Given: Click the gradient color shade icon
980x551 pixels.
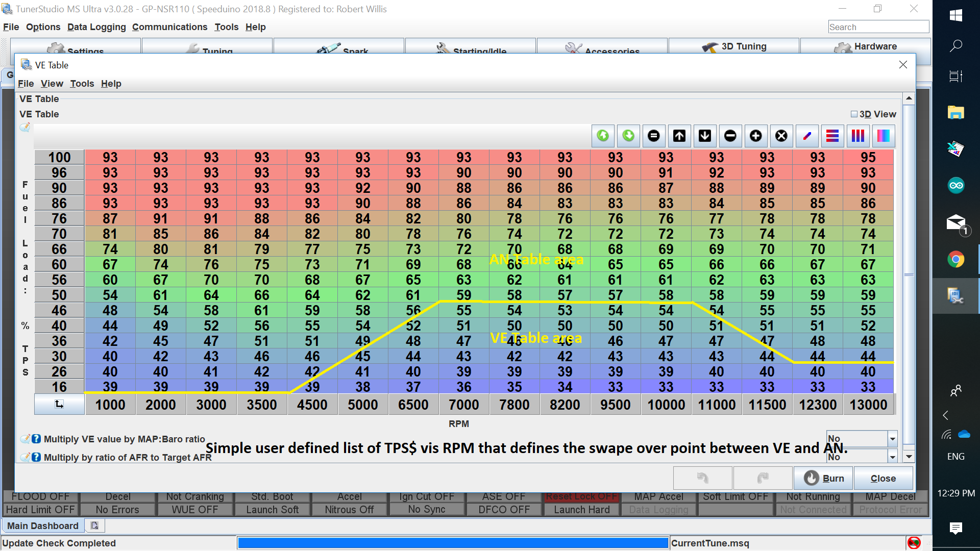Looking at the screenshot, I should pos(883,136).
